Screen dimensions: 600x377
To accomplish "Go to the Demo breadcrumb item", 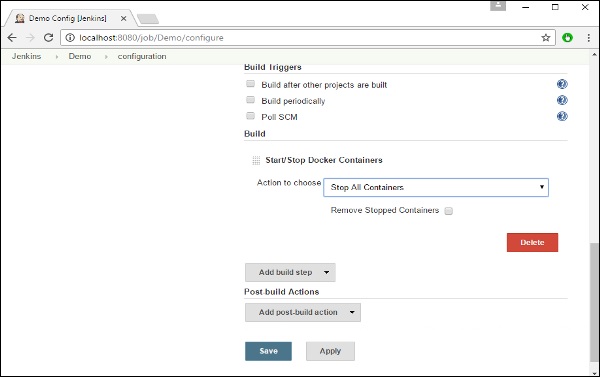I will (80, 56).
